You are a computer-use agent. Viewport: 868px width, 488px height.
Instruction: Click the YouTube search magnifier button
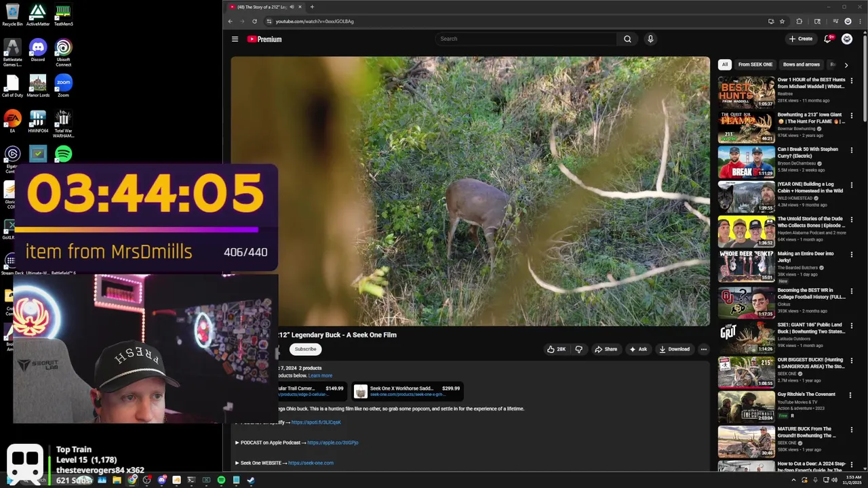(627, 39)
